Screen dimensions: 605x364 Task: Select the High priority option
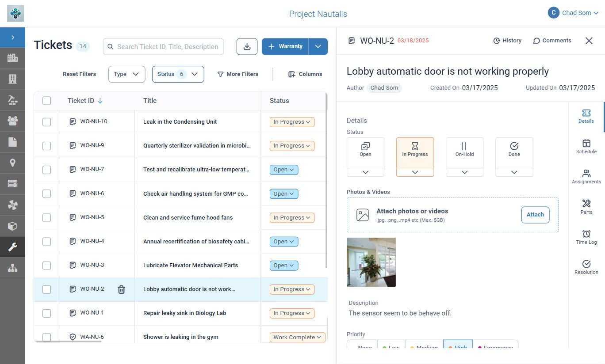(458, 347)
